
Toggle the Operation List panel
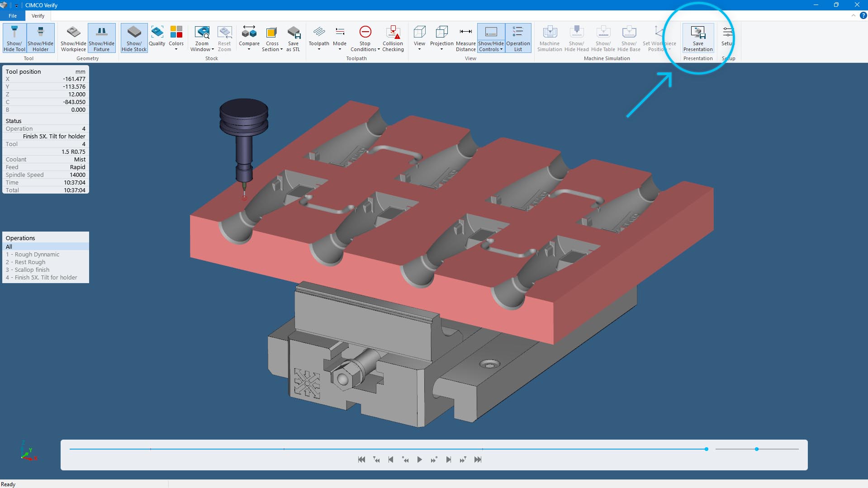click(518, 38)
